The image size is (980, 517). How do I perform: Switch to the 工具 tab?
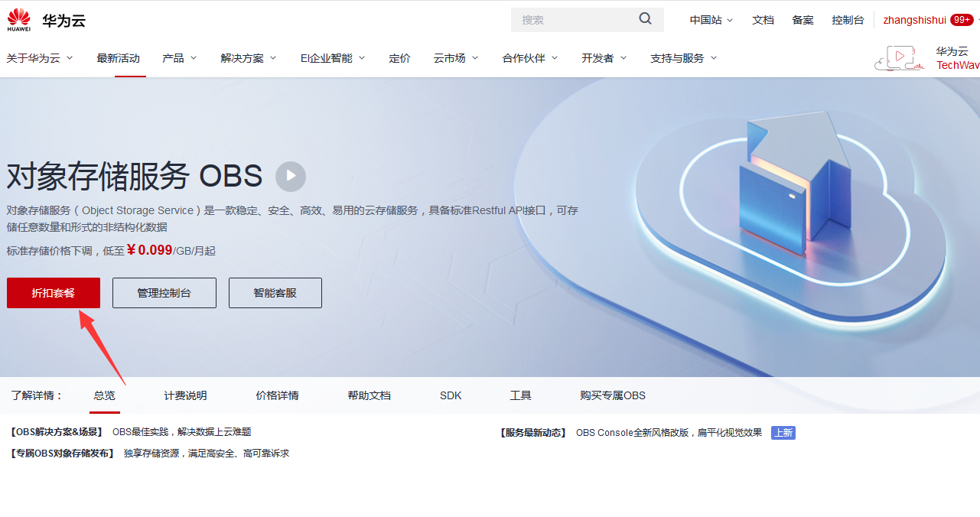[521, 395]
